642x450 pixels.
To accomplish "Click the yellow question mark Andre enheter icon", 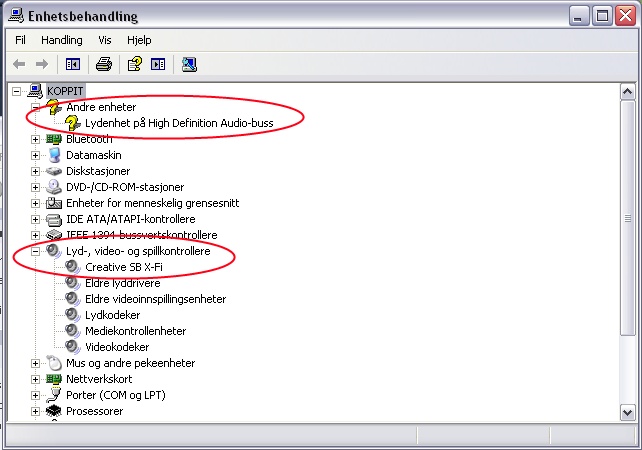I will point(54,107).
